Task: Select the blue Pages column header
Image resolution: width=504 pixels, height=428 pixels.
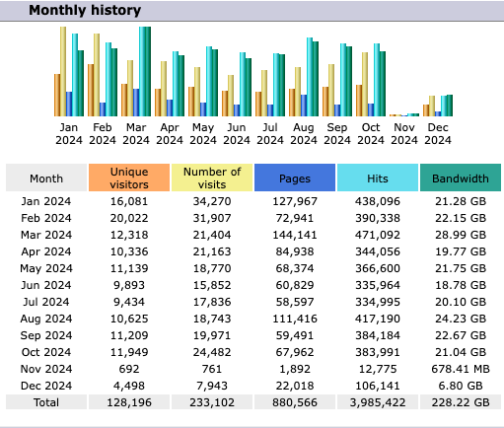Action: pos(295,178)
